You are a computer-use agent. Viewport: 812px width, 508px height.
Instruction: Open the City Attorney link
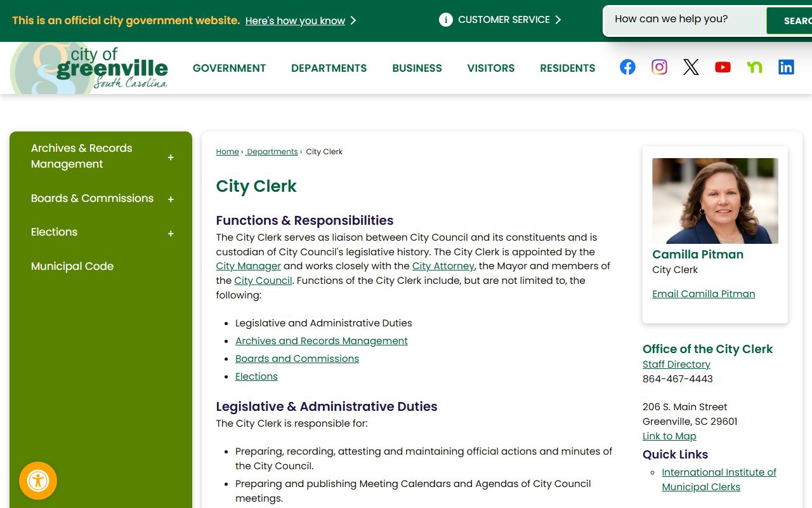pyautogui.click(x=443, y=266)
